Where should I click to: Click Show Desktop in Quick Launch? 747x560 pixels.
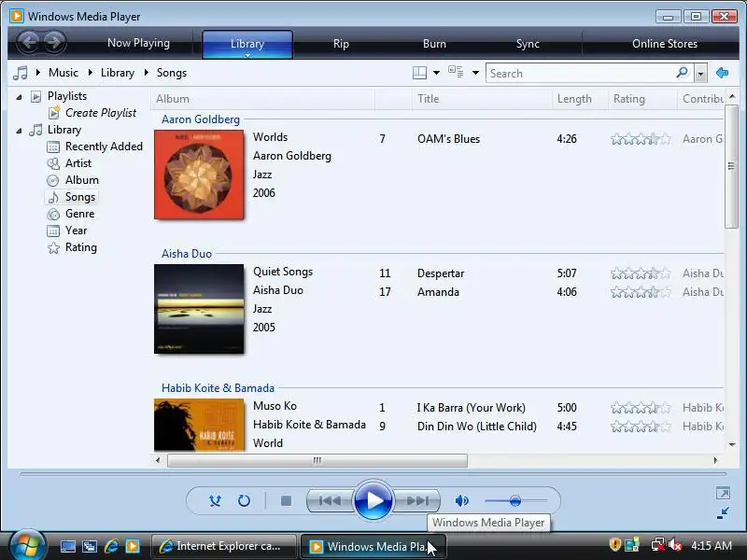pyautogui.click(x=67, y=546)
